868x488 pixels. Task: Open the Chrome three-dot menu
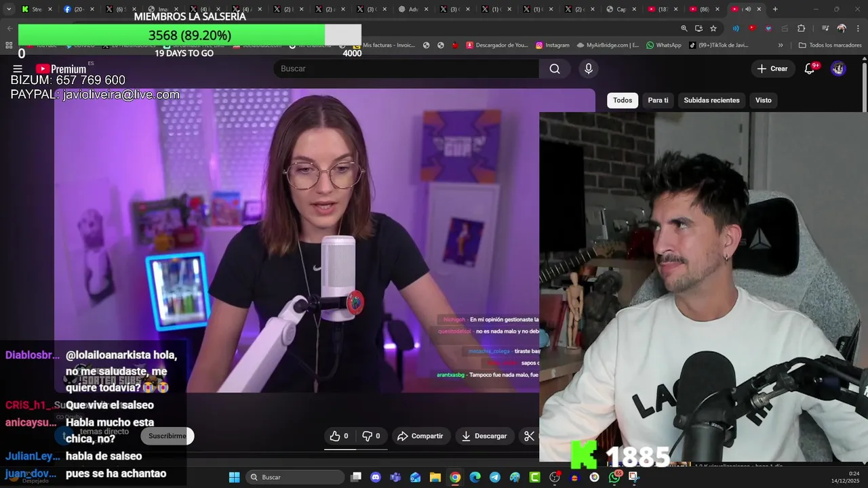coord(859,28)
